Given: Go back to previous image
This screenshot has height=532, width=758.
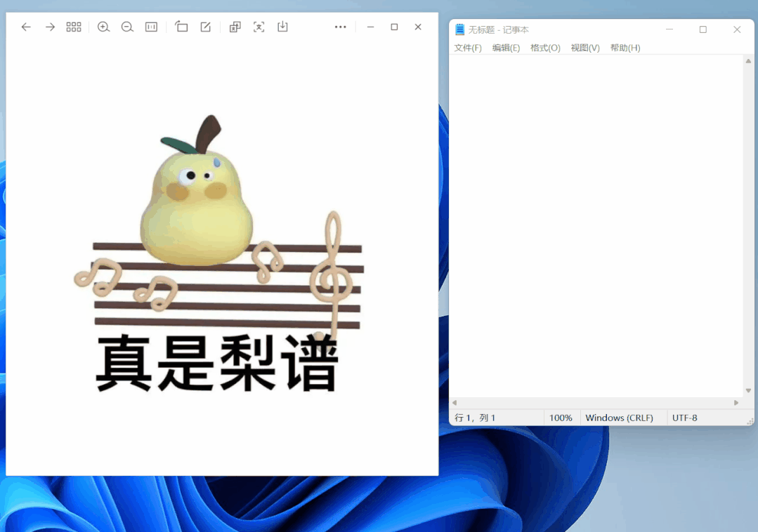Looking at the screenshot, I should click(x=26, y=27).
